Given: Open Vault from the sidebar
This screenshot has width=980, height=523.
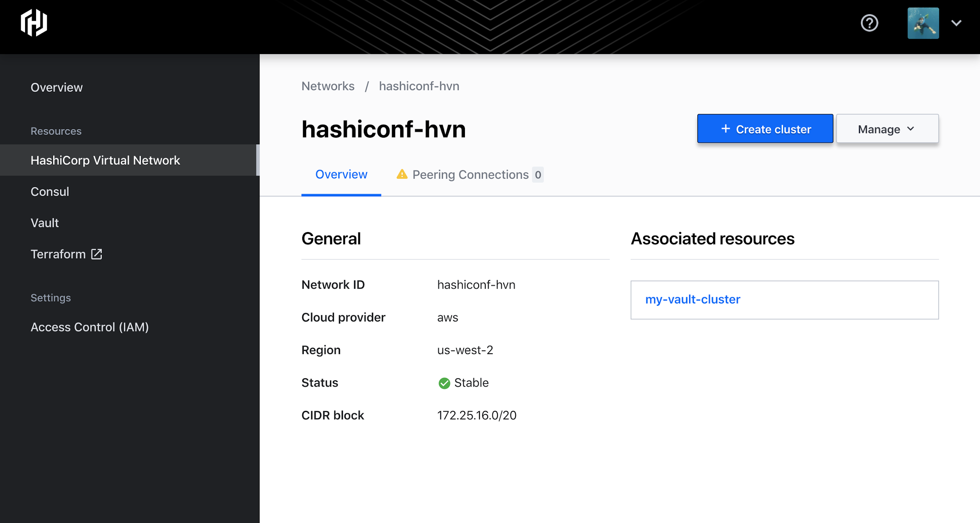Looking at the screenshot, I should coord(44,223).
